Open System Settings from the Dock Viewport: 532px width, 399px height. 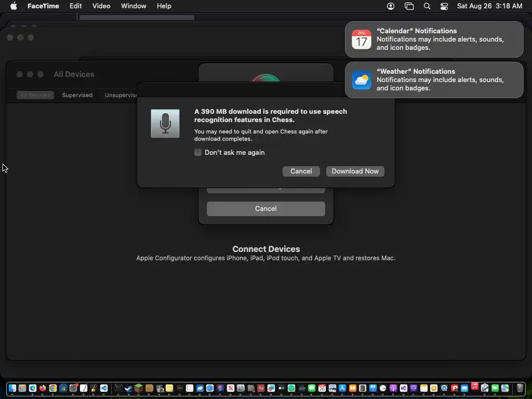pyautogui.click(x=73, y=388)
